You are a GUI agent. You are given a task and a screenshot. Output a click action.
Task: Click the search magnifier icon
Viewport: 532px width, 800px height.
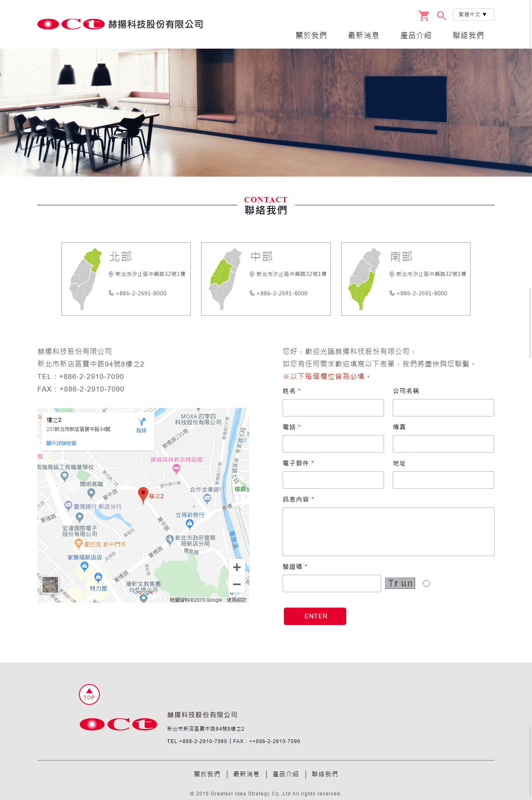tap(441, 16)
